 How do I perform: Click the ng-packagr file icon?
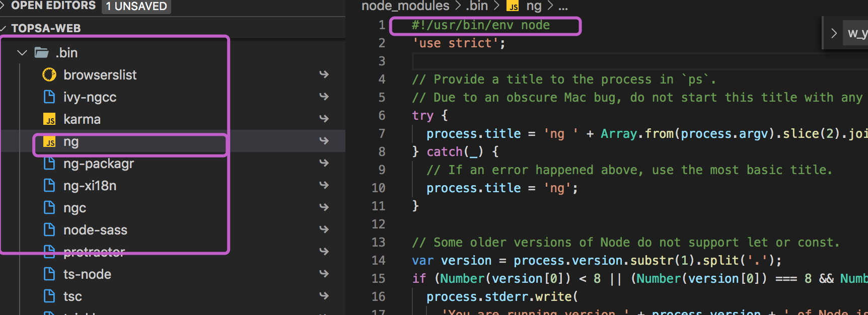[x=49, y=164]
